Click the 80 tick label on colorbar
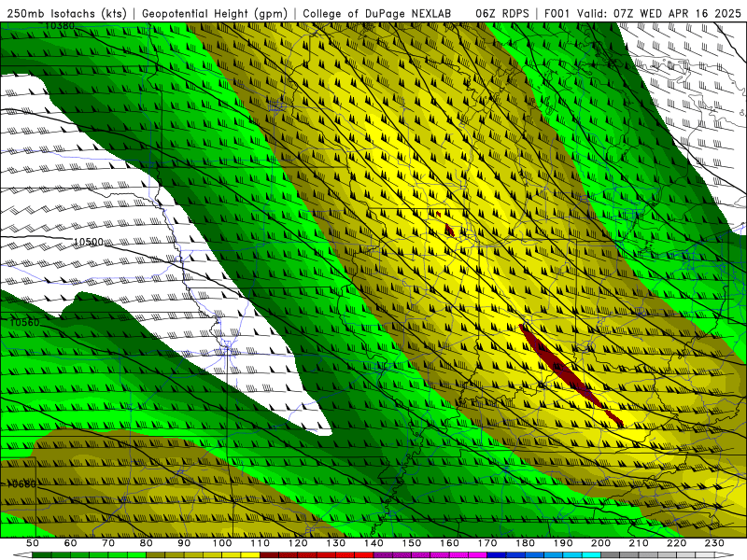This screenshot has height=560, width=747. (147, 543)
